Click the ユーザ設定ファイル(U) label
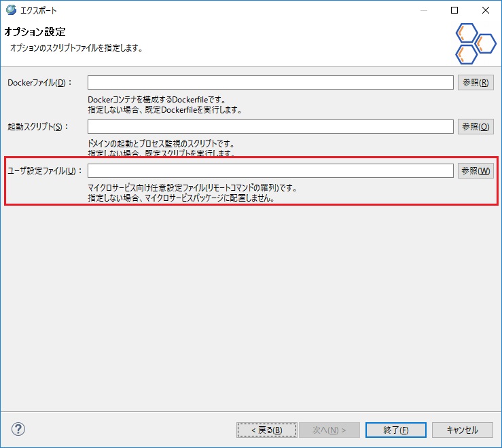This screenshot has width=502, height=448. pos(43,171)
